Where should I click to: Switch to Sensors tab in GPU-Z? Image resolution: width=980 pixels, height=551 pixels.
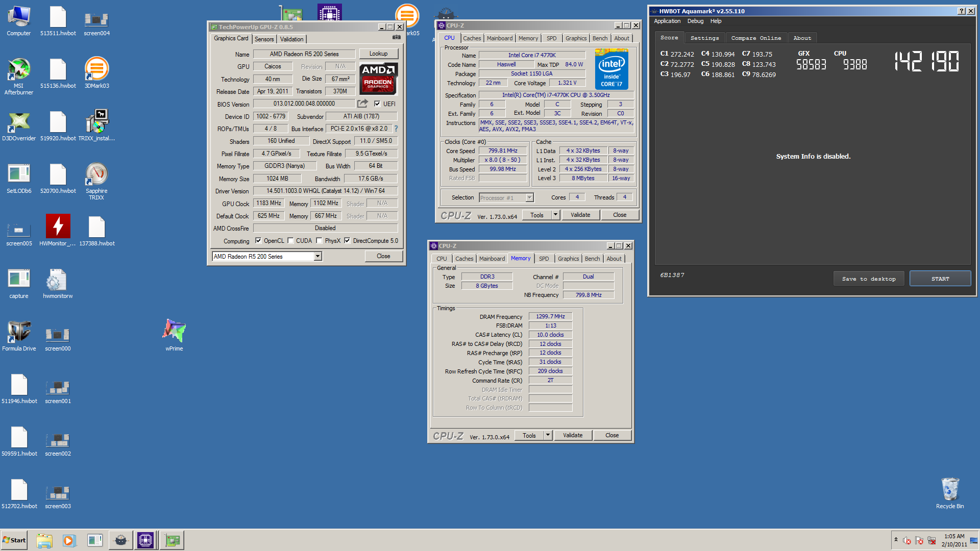[x=264, y=39]
